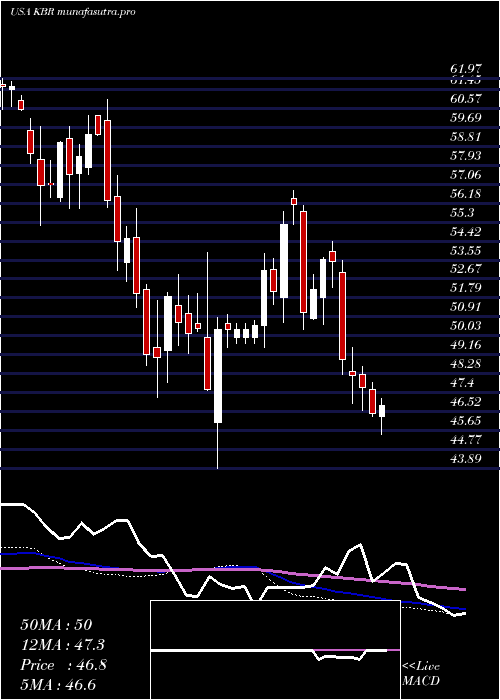Image resolution: width=500 pixels, height=700 pixels.
Task: Click the 45.65 axis value
Action: point(466,421)
